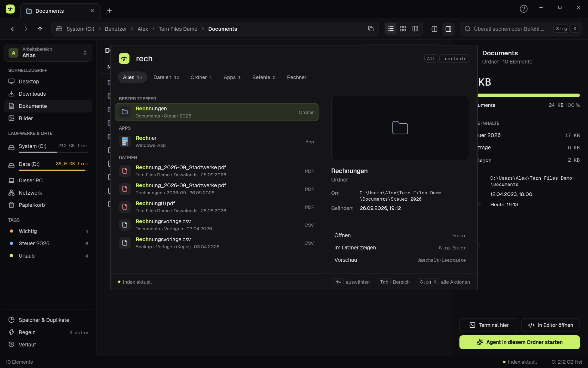Viewport: 588px width, 368px height.
Task: Click Terminal hier button
Action: [489, 325]
